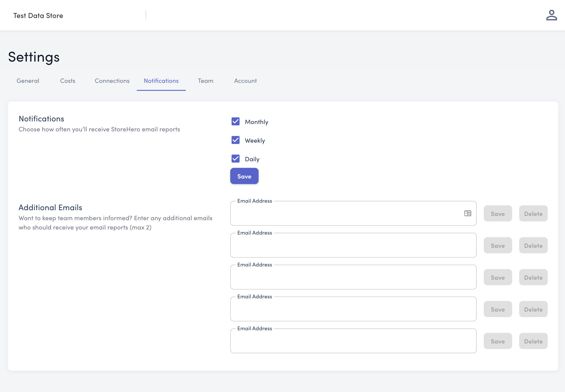Click the contact autofill icon in email field
The width and height of the screenshot is (565, 392).
tap(468, 213)
